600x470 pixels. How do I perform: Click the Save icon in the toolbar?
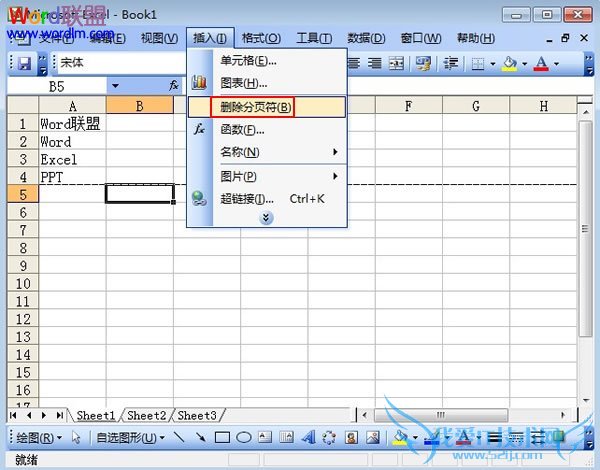(24, 63)
